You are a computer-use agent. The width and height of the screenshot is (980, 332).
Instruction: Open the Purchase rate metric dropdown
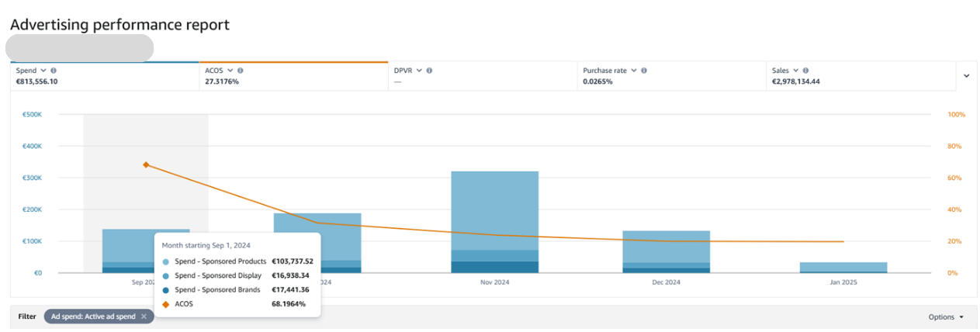(x=634, y=71)
